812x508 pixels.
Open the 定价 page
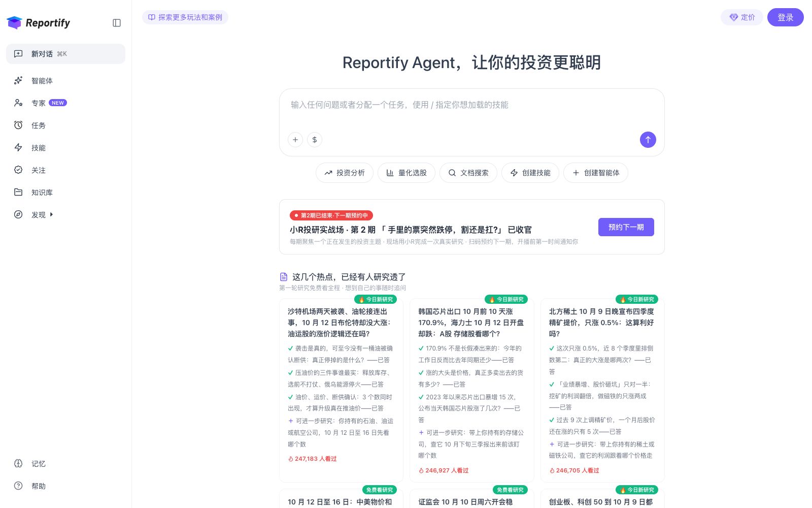coord(742,17)
